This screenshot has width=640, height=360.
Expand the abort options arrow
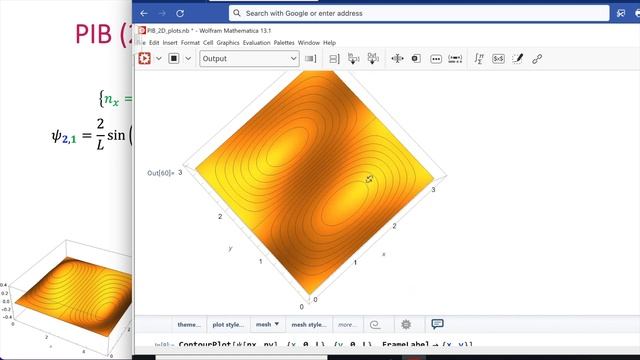pyautogui.click(x=188, y=58)
